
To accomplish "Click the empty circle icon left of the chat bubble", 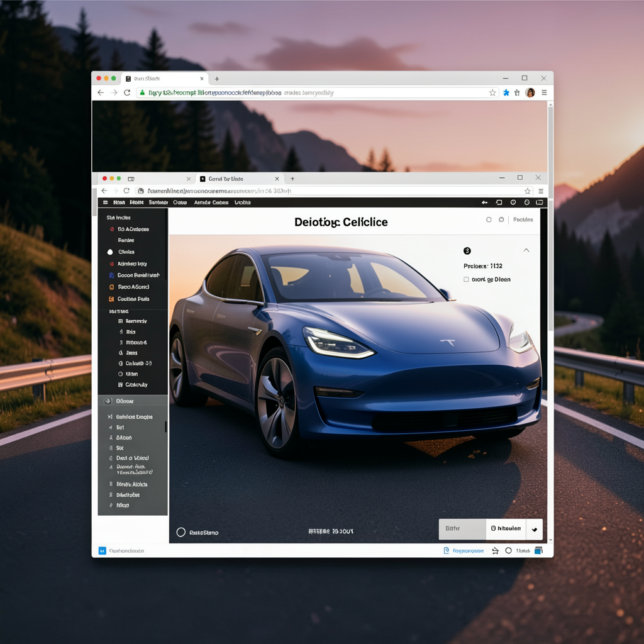I will 489,219.
